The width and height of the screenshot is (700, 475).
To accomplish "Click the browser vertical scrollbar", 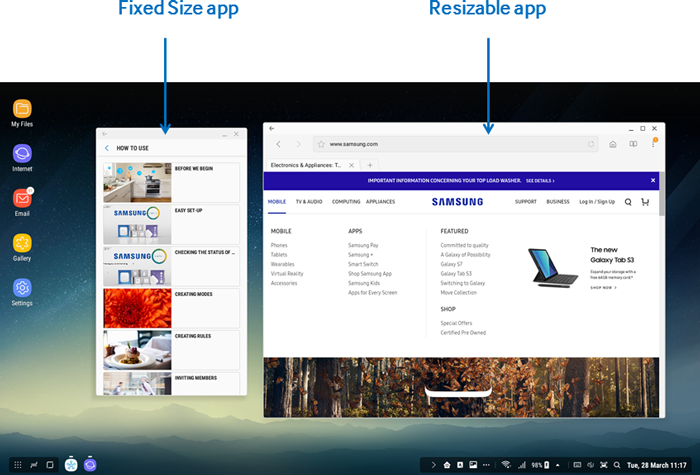I will pos(662,194).
